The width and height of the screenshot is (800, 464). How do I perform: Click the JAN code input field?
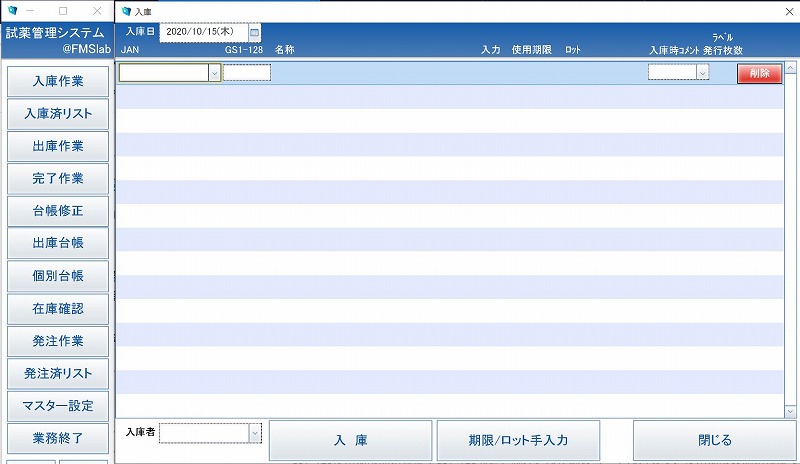pyautogui.click(x=164, y=73)
